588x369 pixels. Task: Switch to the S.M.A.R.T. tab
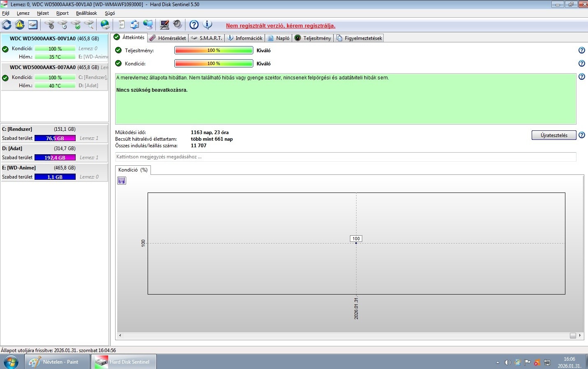(206, 38)
